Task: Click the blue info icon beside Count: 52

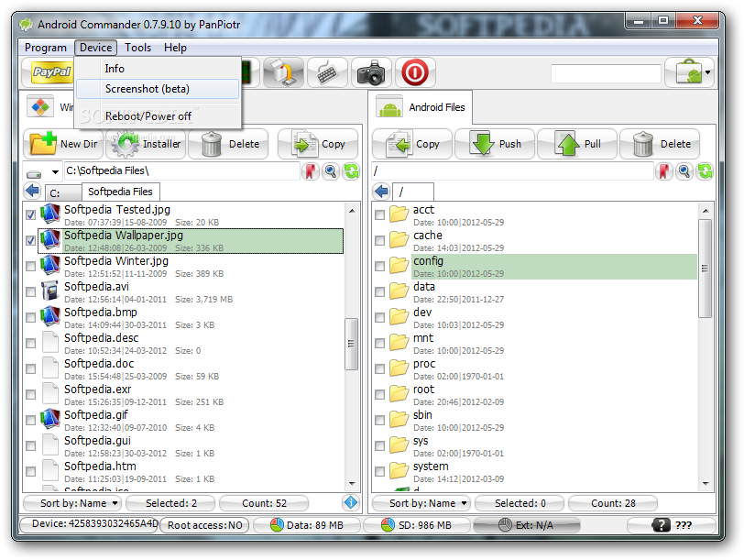Action: point(351,502)
